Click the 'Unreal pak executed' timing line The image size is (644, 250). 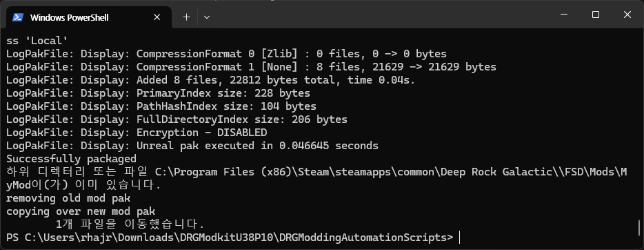[x=192, y=146]
